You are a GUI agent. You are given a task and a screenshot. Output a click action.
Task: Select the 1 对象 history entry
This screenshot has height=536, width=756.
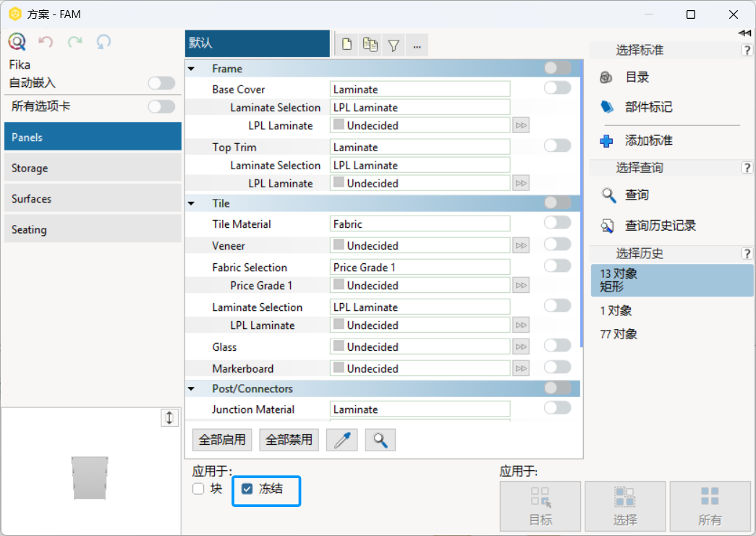pyautogui.click(x=671, y=310)
